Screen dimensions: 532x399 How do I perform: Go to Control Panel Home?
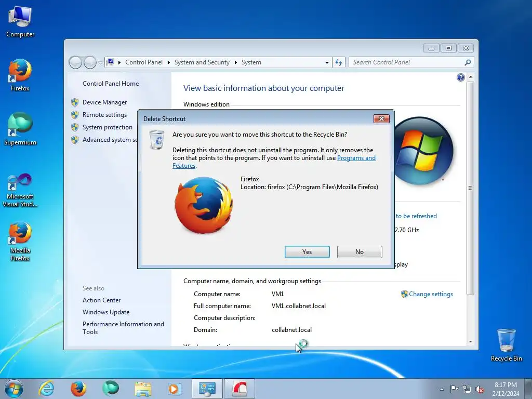tap(111, 84)
